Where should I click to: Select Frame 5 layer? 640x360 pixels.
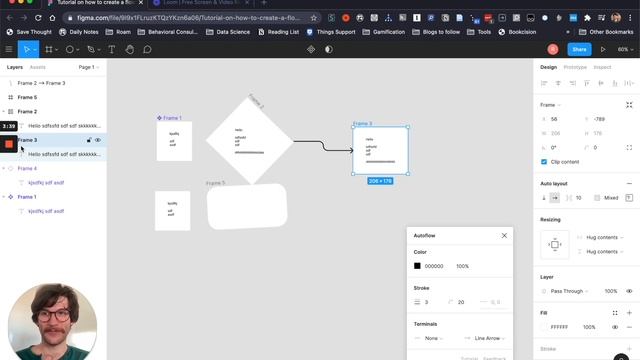pyautogui.click(x=27, y=97)
